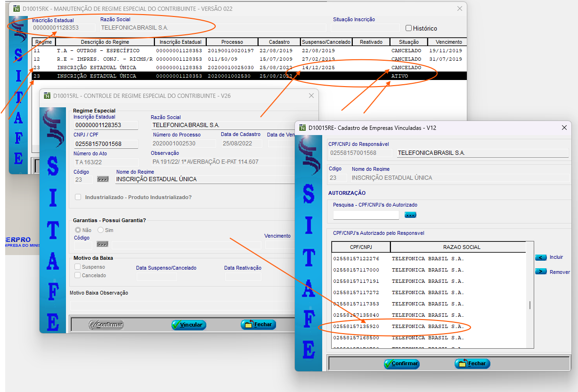This screenshot has height=392, width=578.
Task: Select the Sim radio for Garantias
Action: (100, 230)
